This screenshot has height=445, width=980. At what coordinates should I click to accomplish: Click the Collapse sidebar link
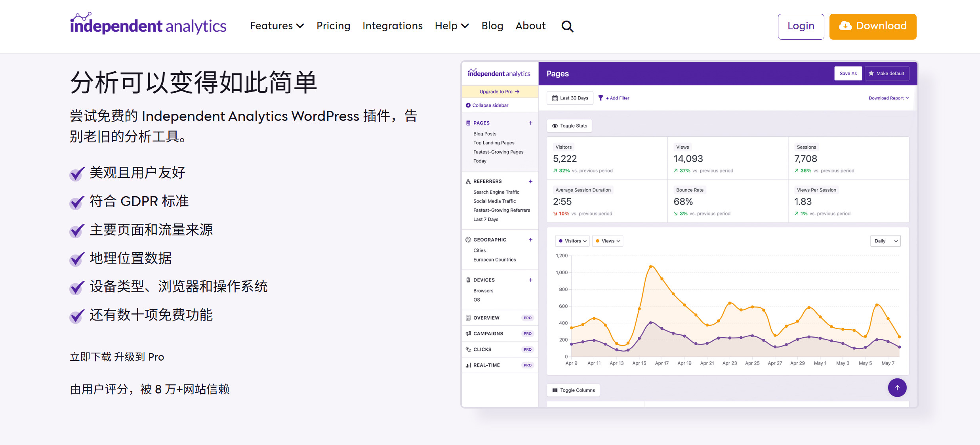[x=487, y=105]
